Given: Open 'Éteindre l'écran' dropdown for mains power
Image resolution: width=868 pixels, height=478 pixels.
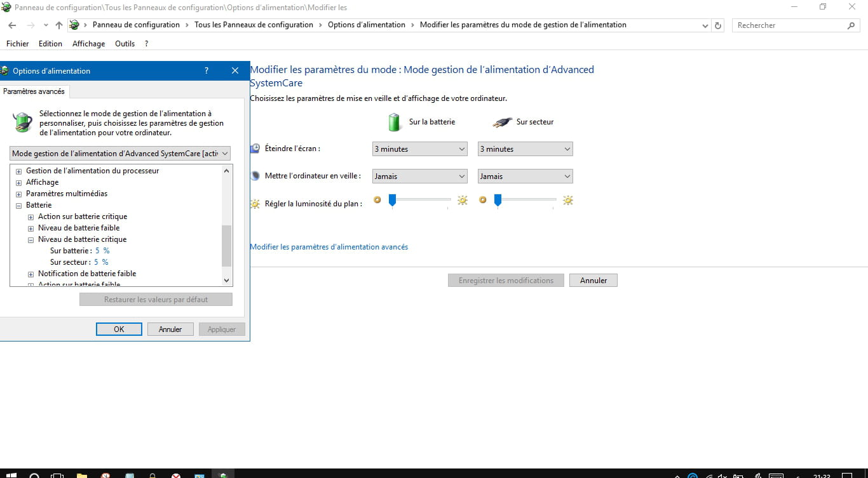Looking at the screenshot, I should tap(526, 149).
